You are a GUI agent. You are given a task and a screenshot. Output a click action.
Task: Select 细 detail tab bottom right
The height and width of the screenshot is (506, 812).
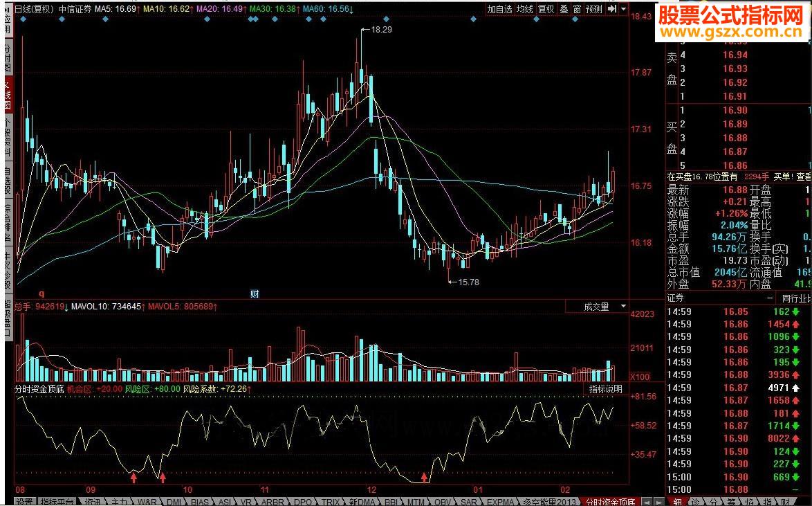[x=677, y=502]
